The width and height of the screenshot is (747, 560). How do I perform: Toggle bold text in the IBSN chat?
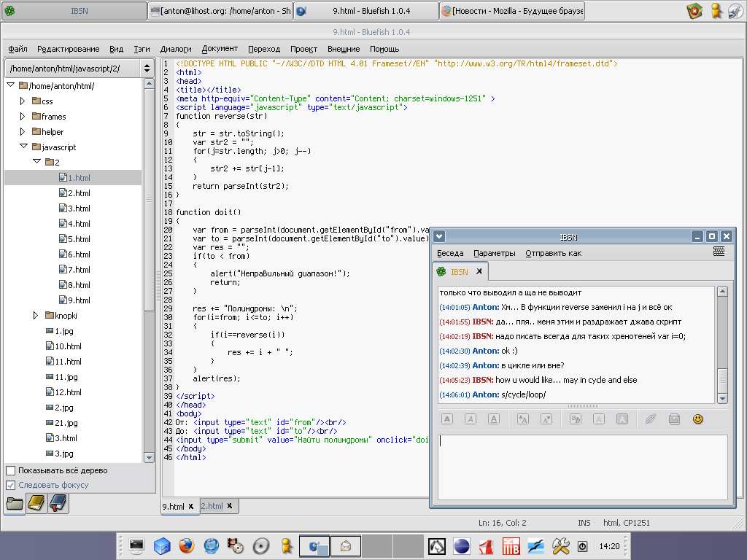(x=447, y=419)
